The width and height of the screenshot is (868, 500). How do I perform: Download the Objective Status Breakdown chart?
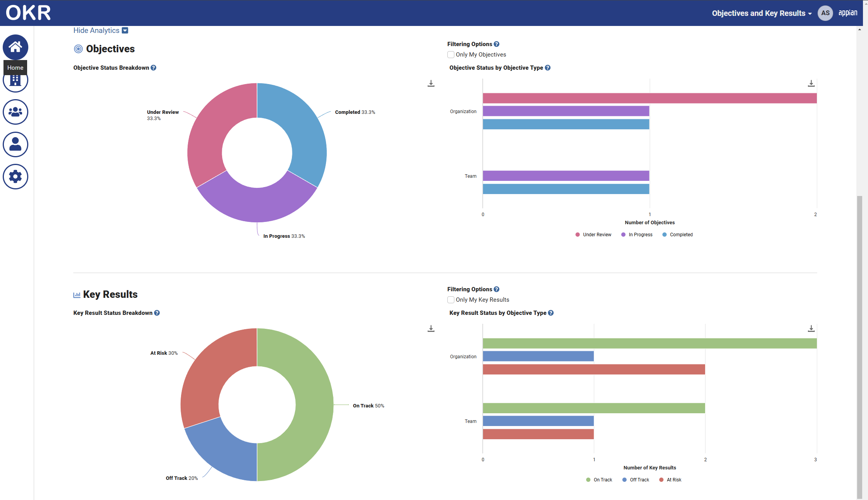431,83
